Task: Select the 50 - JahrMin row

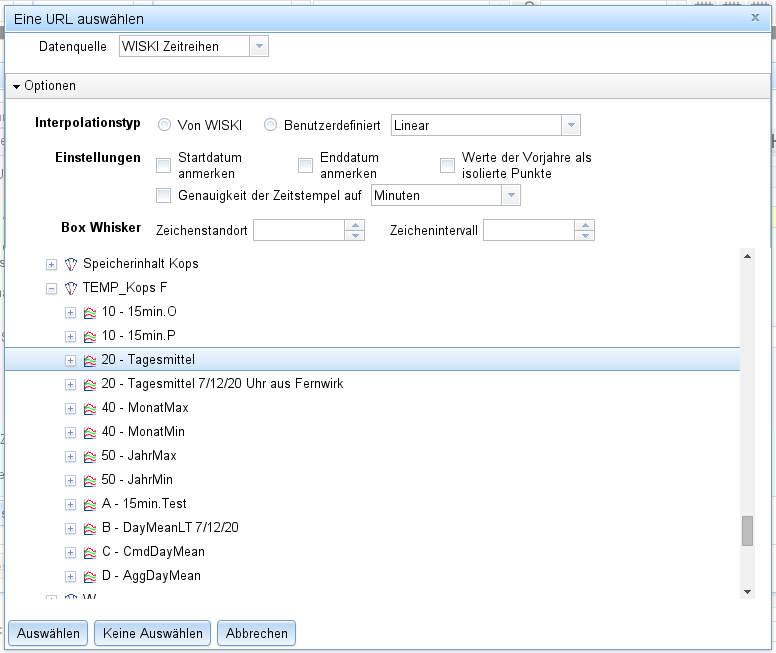Action: (x=372, y=480)
